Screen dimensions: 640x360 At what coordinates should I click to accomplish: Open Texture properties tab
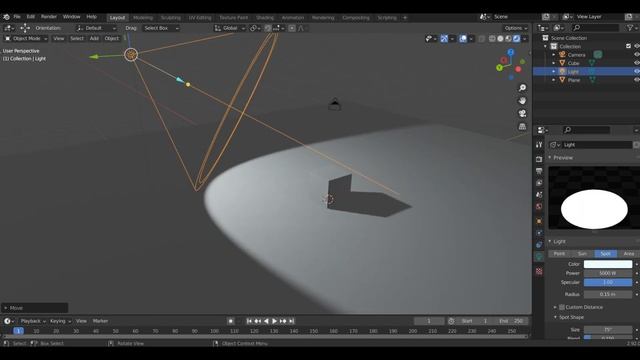(x=539, y=271)
